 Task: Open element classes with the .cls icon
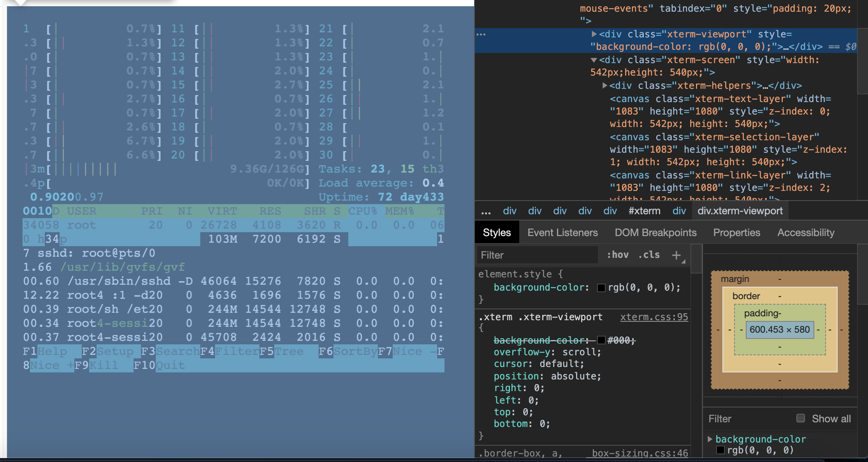[648, 255]
